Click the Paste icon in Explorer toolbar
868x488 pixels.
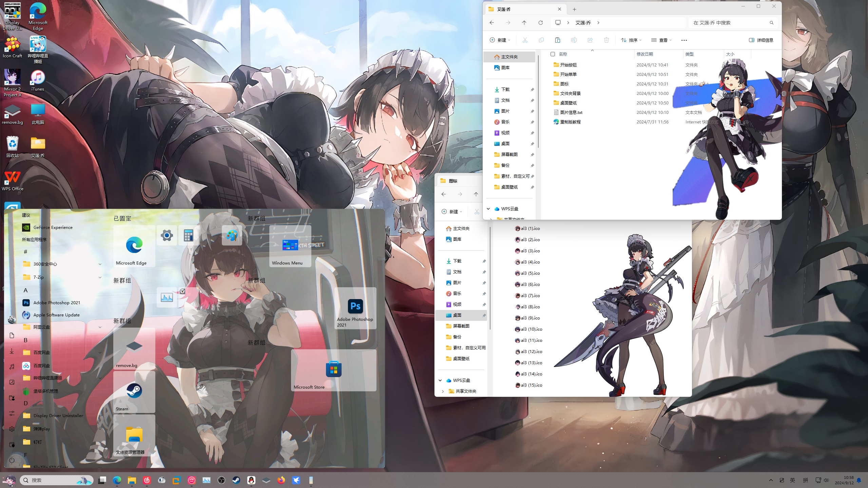(x=557, y=40)
